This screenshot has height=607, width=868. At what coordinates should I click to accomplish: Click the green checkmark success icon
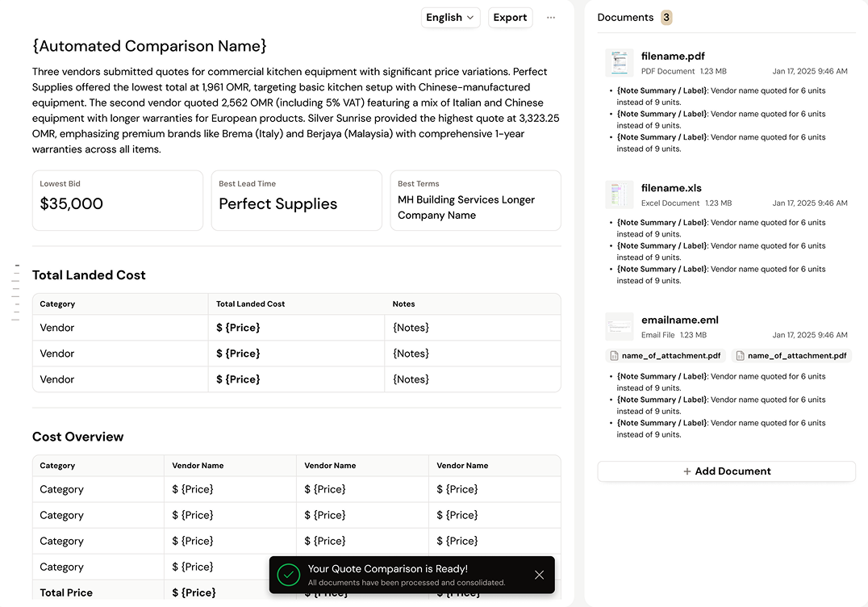(x=288, y=575)
